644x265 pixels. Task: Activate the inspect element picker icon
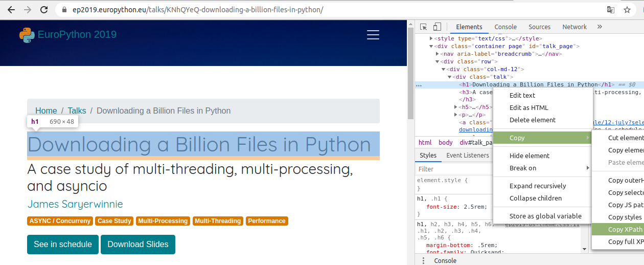424,27
